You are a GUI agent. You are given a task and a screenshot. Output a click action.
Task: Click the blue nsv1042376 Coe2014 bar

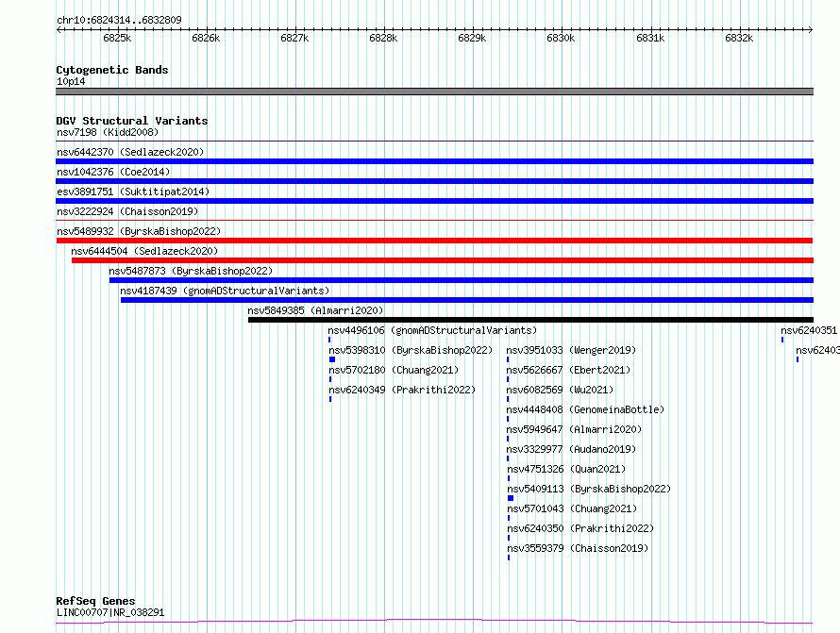(434, 181)
